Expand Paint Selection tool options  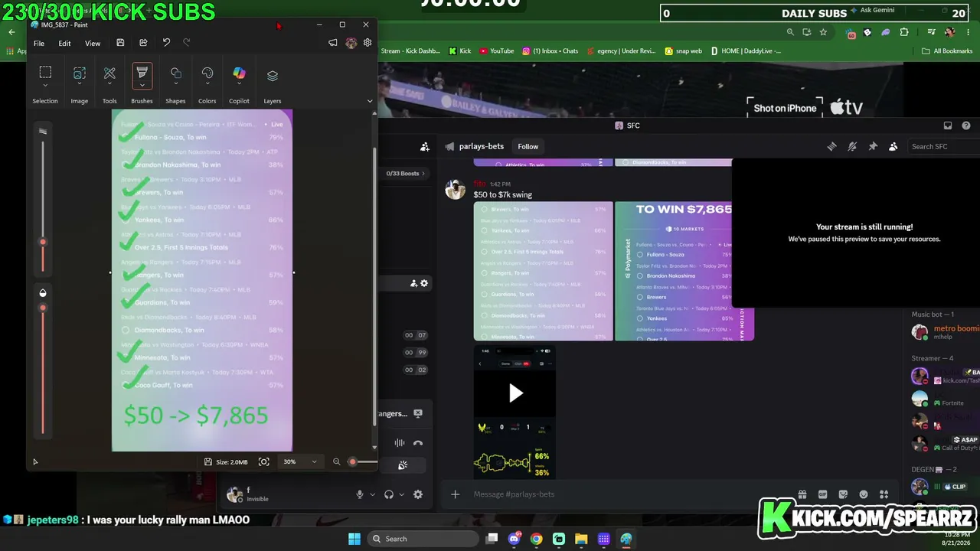[x=45, y=86]
